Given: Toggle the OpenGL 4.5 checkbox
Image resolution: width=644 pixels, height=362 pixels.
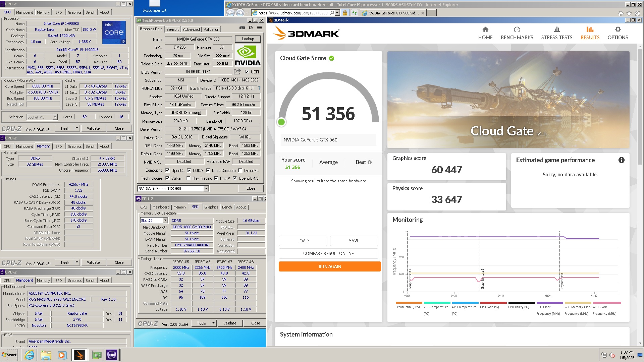Looking at the screenshot, I should 235,178.
